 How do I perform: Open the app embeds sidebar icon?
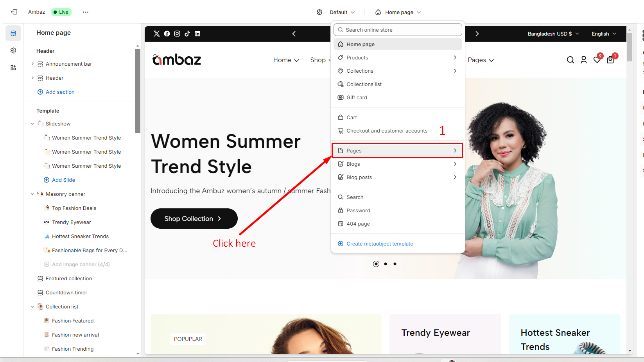point(13,68)
